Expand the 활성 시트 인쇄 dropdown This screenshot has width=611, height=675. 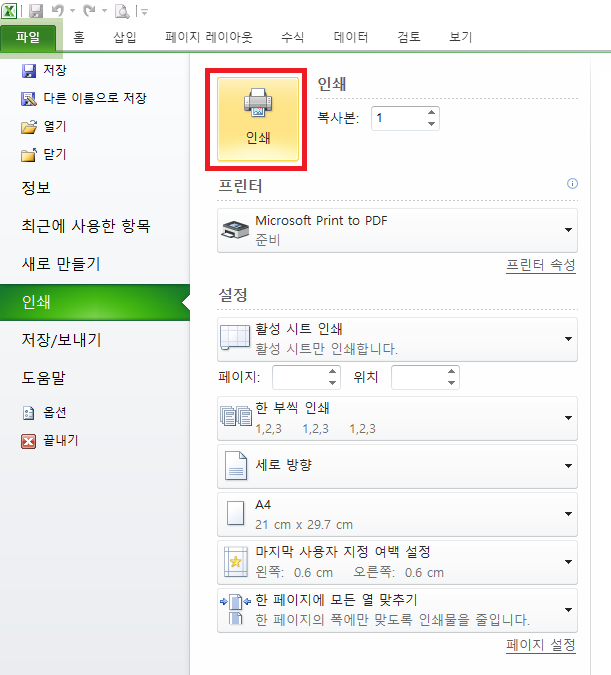[x=397, y=339]
